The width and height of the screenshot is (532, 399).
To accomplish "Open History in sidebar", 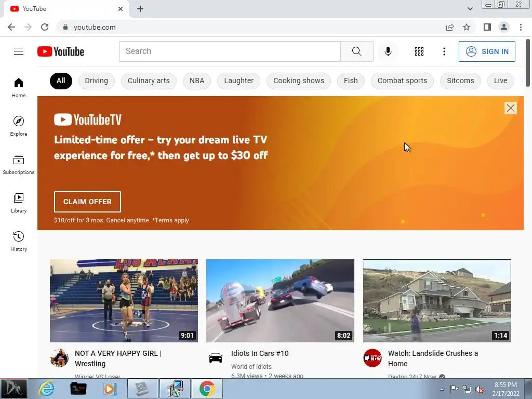I will 19,241.
